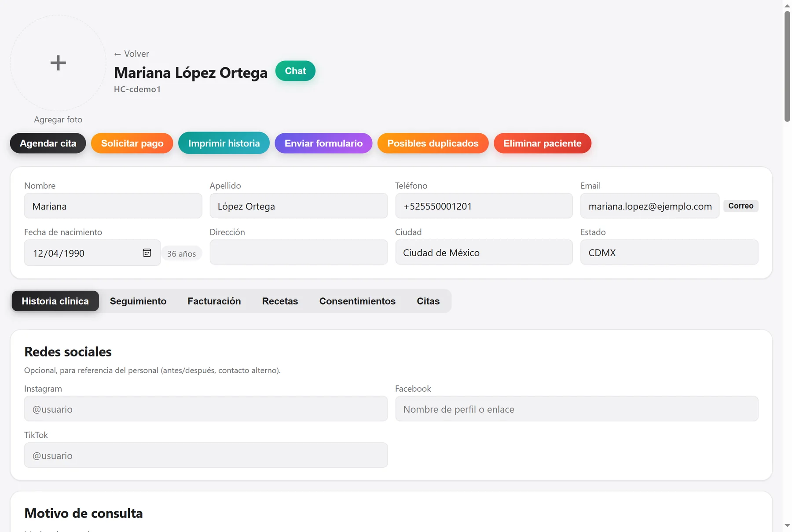Open Chat with the patient
792x532 pixels.
pyautogui.click(x=295, y=71)
